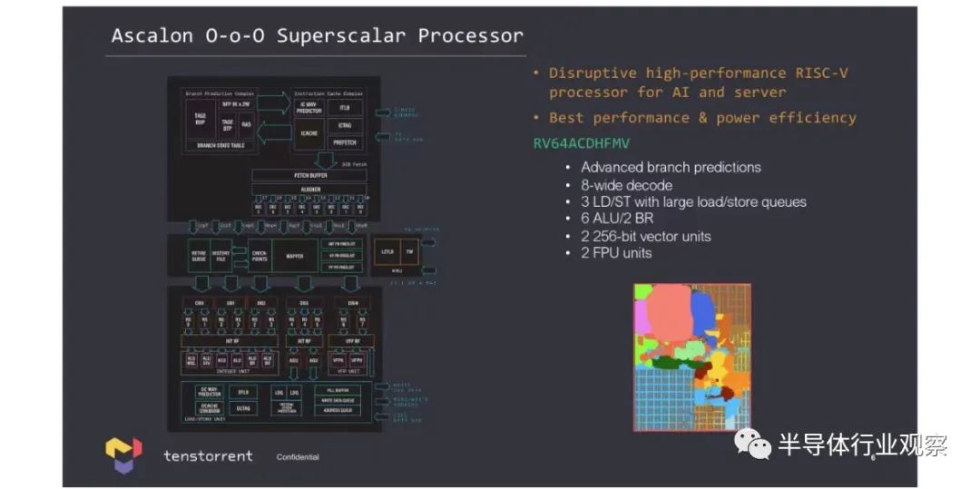Screen dimensions: 980x489
Task: Click the 'PREFETCH' block
Action: tap(345, 143)
